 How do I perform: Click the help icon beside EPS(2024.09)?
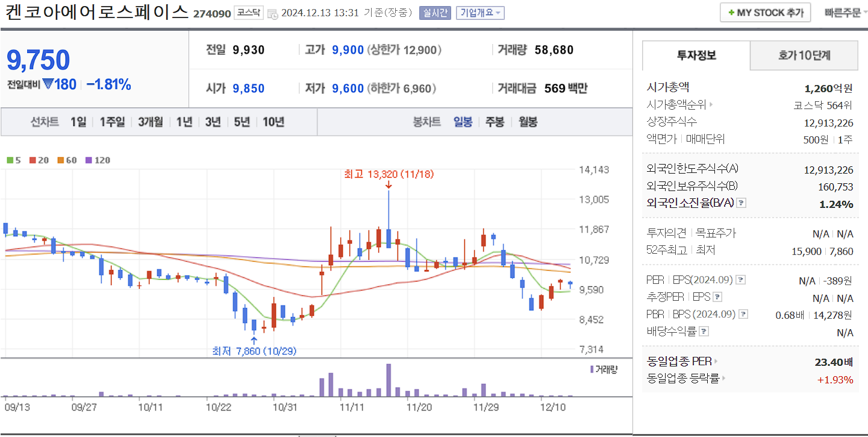[741, 280]
